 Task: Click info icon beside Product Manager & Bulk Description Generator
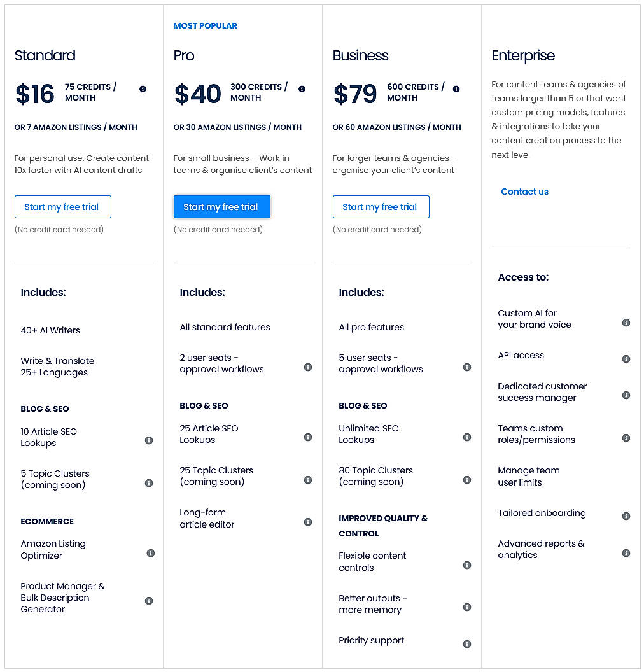(149, 600)
